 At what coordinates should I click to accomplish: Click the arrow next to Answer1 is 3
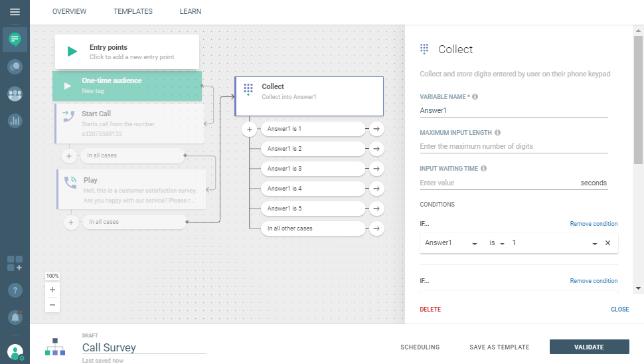[x=376, y=169]
